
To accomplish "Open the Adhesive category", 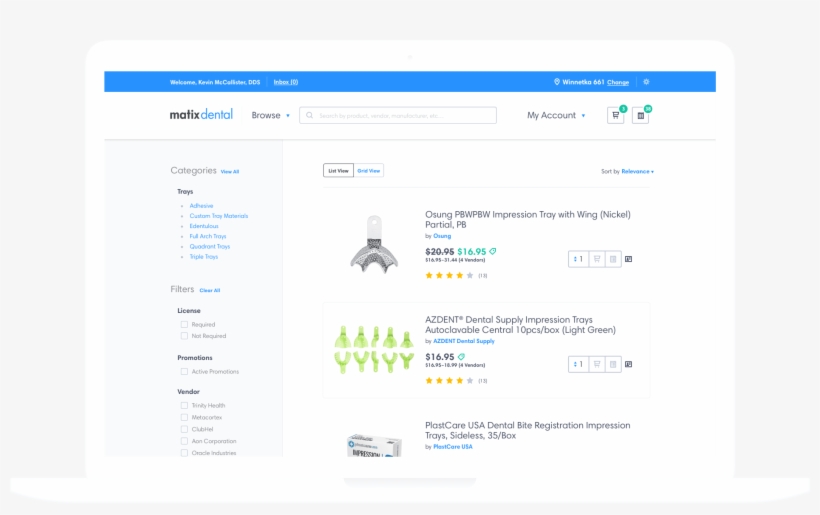I will [201, 206].
